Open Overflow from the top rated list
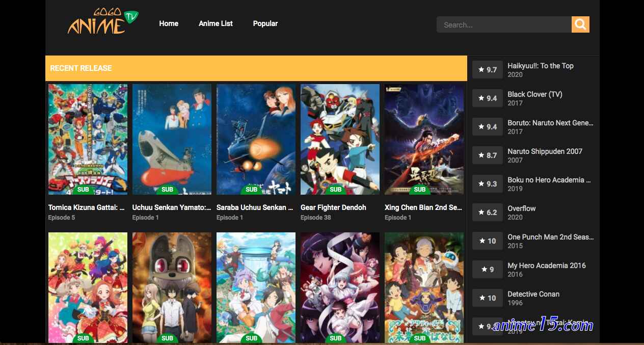This screenshot has width=644, height=345. pos(522,208)
